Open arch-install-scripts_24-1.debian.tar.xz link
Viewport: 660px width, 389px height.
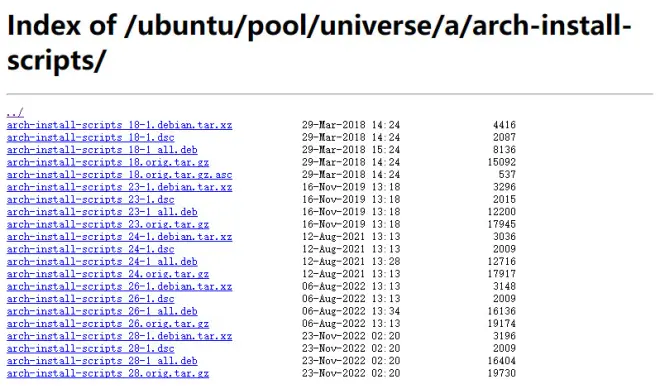[x=120, y=237]
